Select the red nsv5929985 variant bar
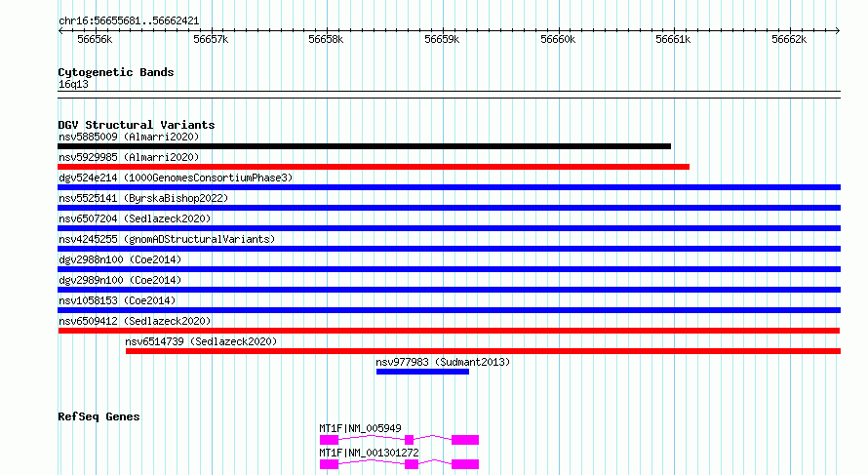The height and width of the screenshot is (475, 868). (x=374, y=167)
